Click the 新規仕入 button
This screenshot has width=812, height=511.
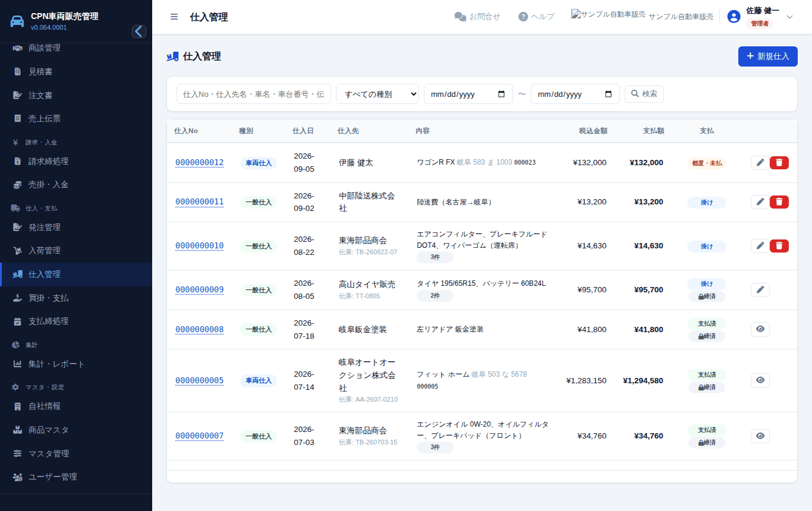[x=767, y=56]
